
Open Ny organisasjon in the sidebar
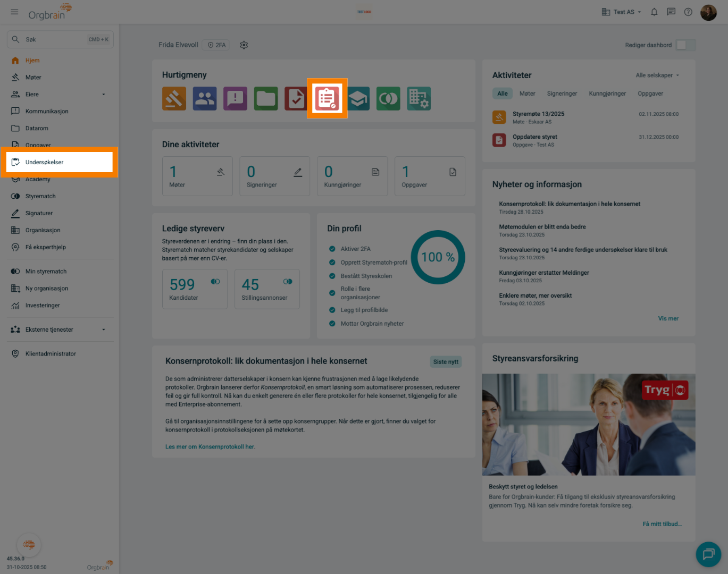(60, 289)
